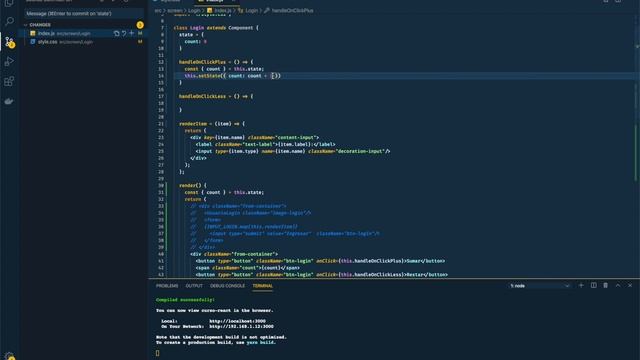Open the terminal selector dropdown showing node
The width and height of the screenshot is (640, 360).
539,286
